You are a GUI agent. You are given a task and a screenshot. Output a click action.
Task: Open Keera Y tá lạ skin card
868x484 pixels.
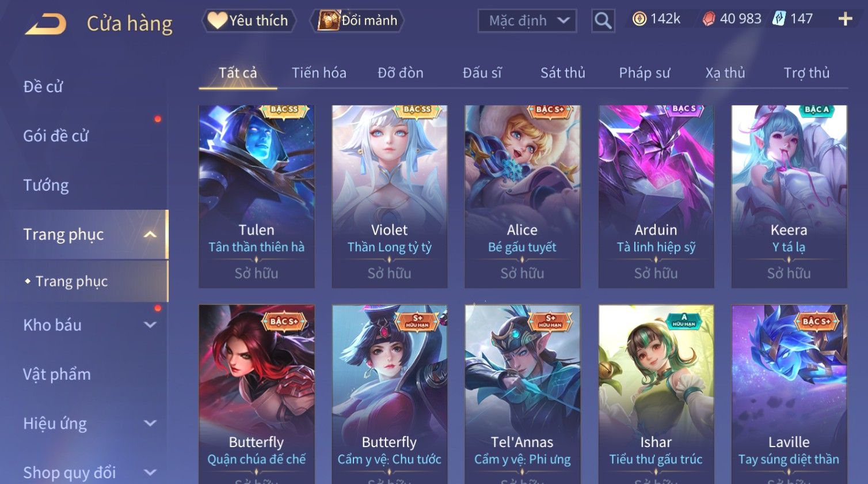pyautogui.click(x=789, y=196)
